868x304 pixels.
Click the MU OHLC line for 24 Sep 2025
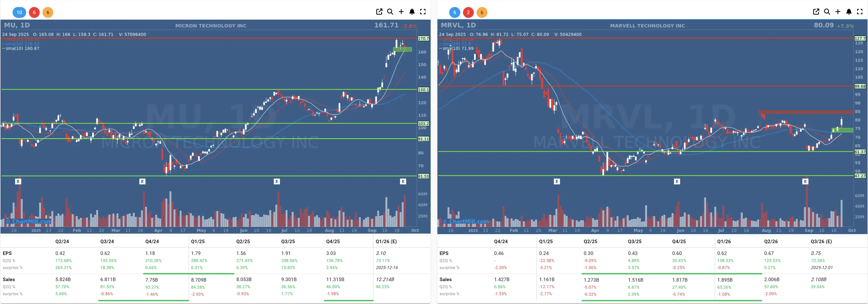coord(74,34)
